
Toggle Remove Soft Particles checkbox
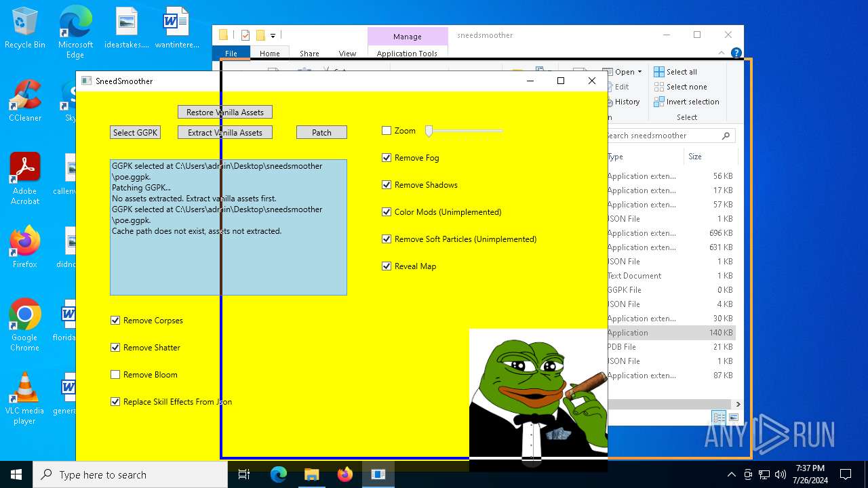pyautogui.click(x=387, y=239)
